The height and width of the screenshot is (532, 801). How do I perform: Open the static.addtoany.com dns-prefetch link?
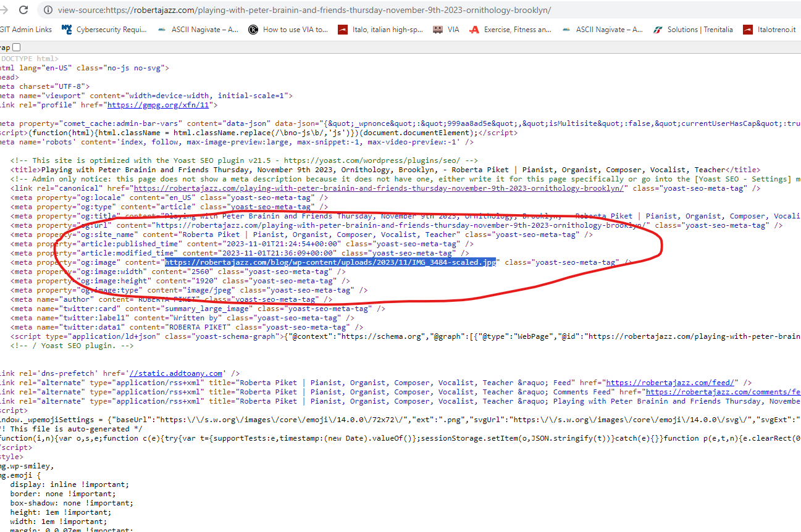[175, 373]
